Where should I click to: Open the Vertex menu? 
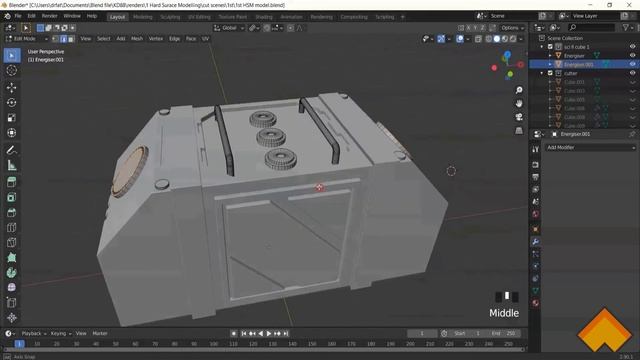coord(156,39)
